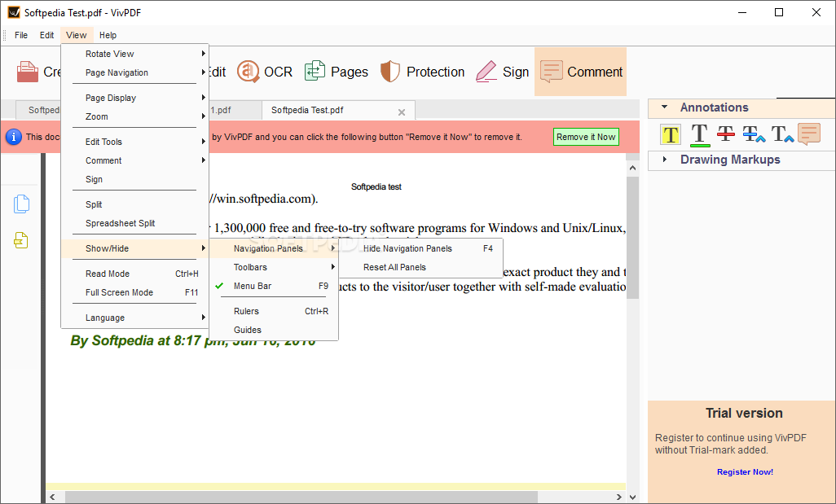Select the Sticky Note annotation icon
Viewport: 836px width, 504px height.
click(809, 134)
